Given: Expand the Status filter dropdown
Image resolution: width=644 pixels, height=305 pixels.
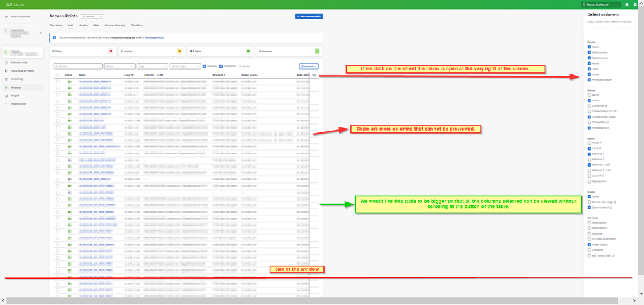Looking at the screenshot, I should (119, 66).
